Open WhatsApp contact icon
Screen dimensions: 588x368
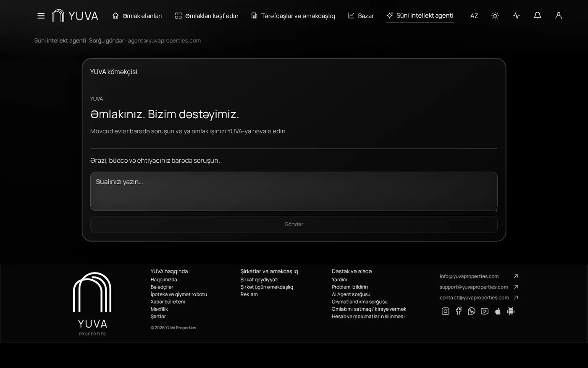pos(472,311)
